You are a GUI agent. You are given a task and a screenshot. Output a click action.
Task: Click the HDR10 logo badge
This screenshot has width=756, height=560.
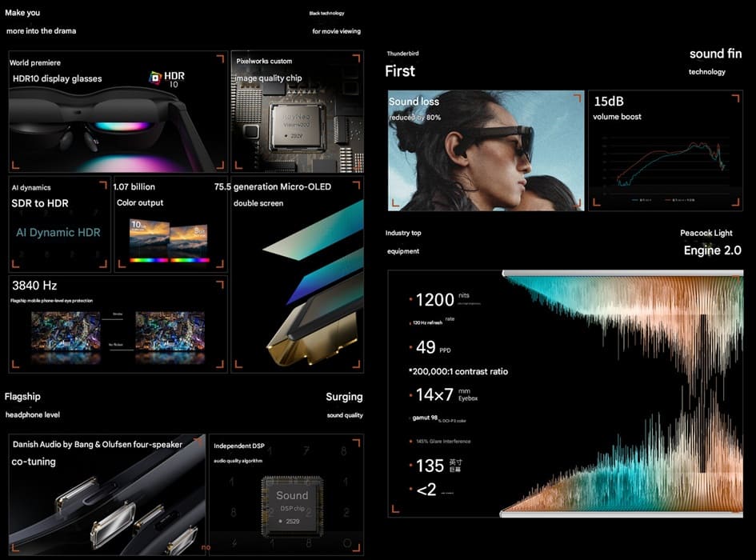(167, 78)
